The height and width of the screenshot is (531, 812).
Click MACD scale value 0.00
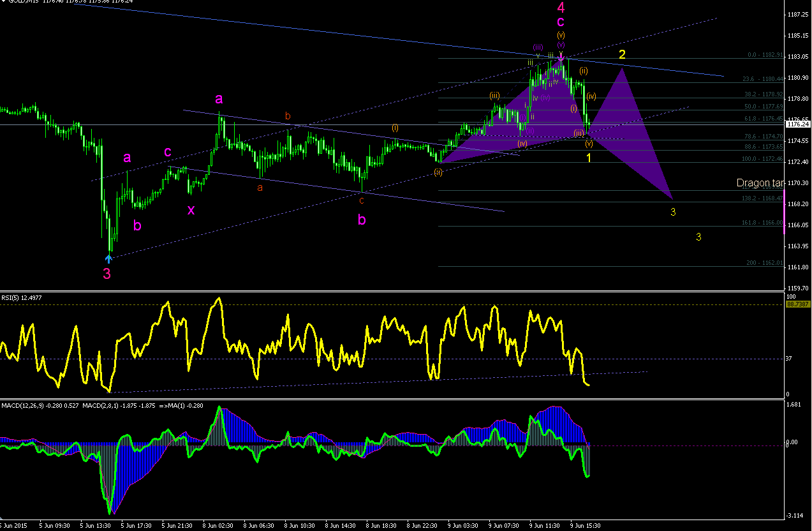(x=793, y=442)
